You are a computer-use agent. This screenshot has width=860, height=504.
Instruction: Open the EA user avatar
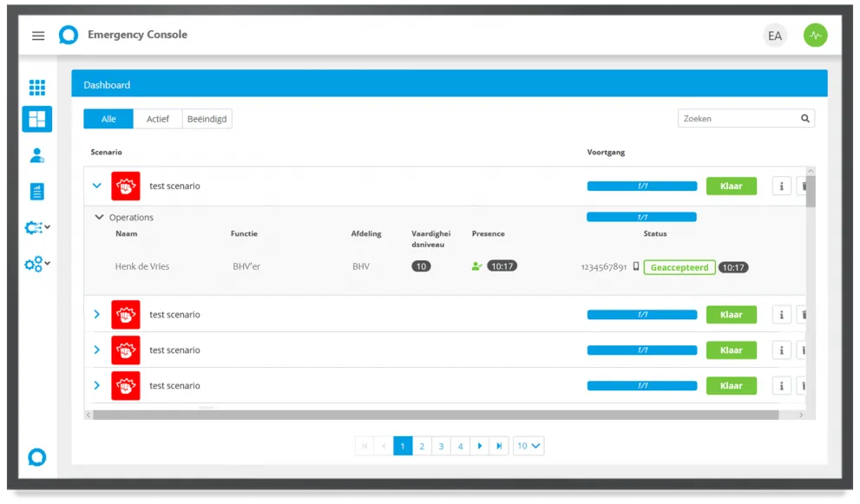[x=774, y=36]
